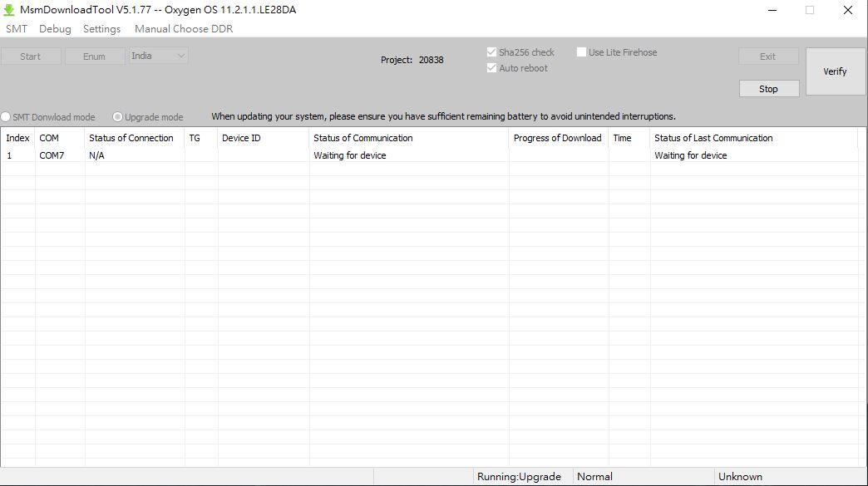Click the Start button

31,56
